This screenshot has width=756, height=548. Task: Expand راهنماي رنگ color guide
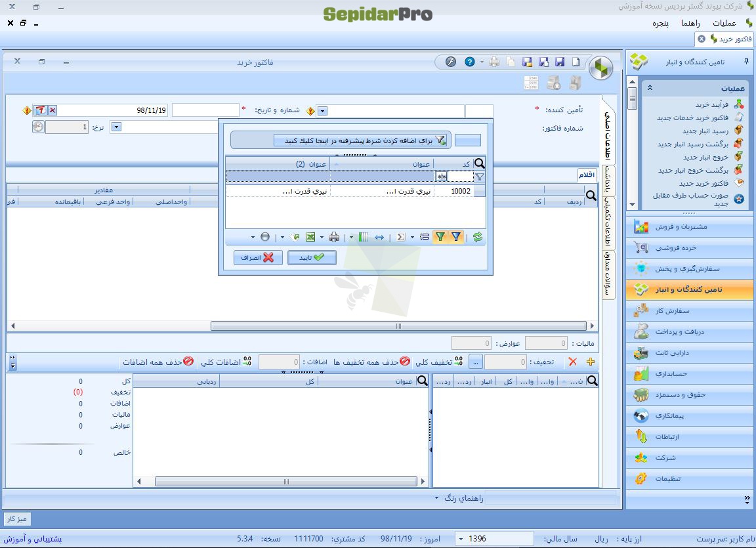[459, 498]
